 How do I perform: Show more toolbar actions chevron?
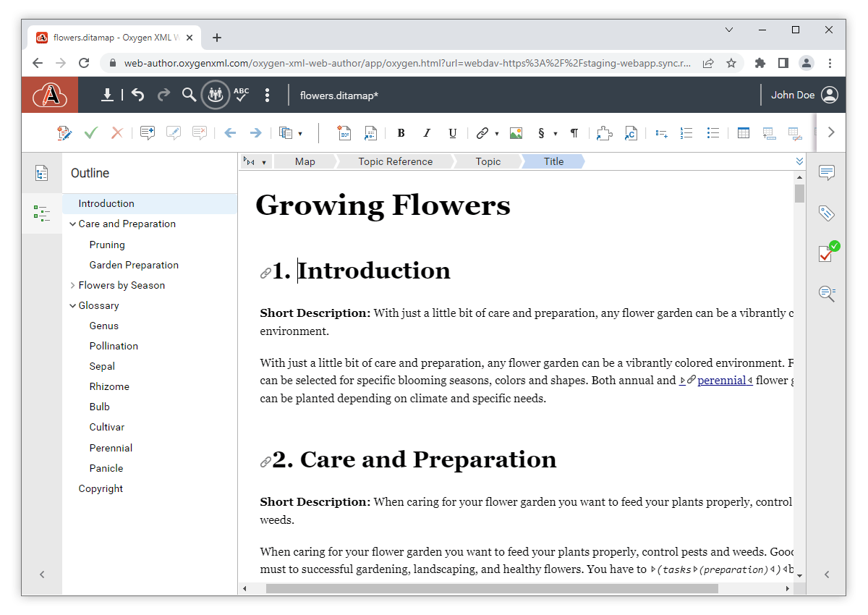[831, 132]
